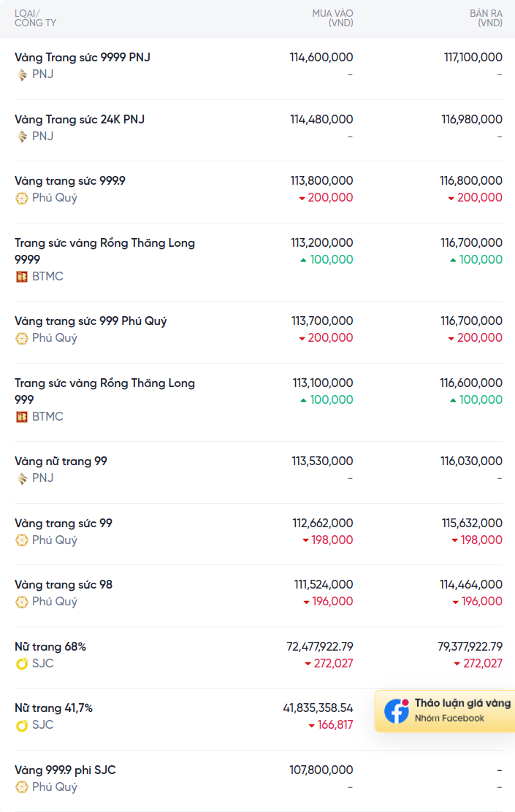The width and height of the screenshot is (515, 812).
Task: Open Thảo luận giá vàng Facebook group
Action: [x=445, y=710]
